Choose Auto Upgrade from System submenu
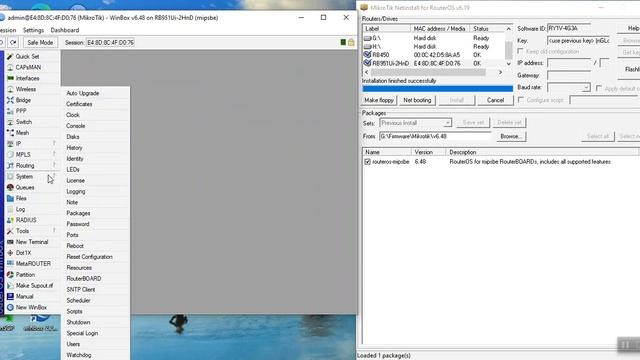This screenshot has height=360, width=640. coord(82,93)
